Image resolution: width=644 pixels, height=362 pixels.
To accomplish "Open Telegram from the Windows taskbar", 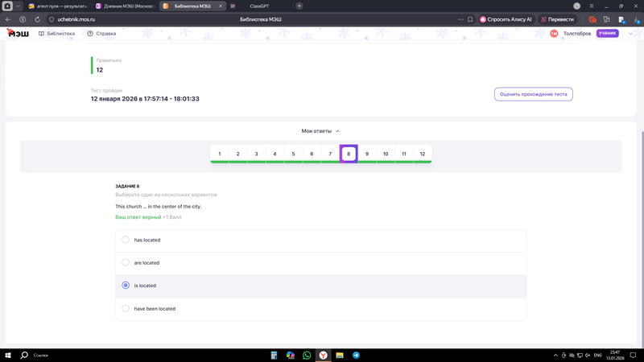I will (356, 355).
